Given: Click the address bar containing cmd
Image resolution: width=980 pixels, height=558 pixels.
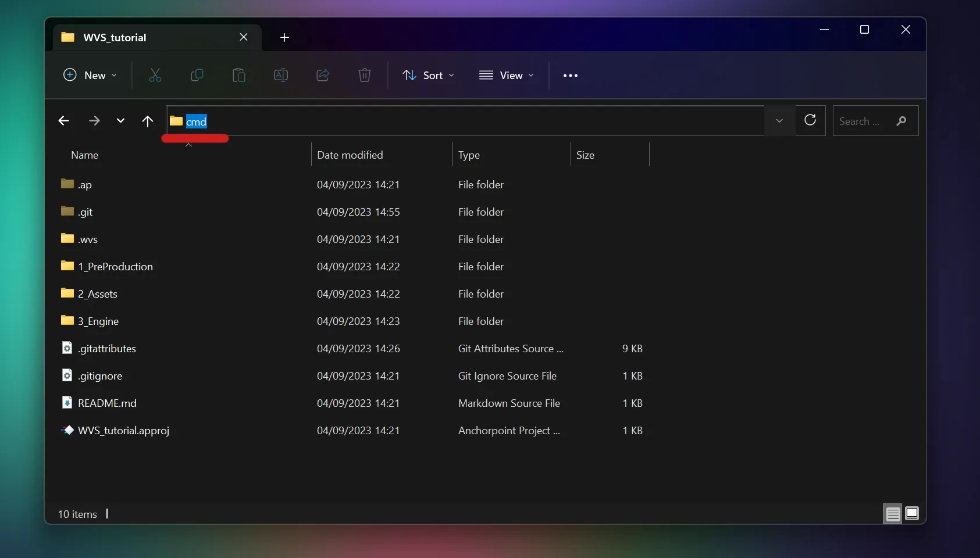Looking at the screenshot, I should pyautogui.click(x=465, y=121).
